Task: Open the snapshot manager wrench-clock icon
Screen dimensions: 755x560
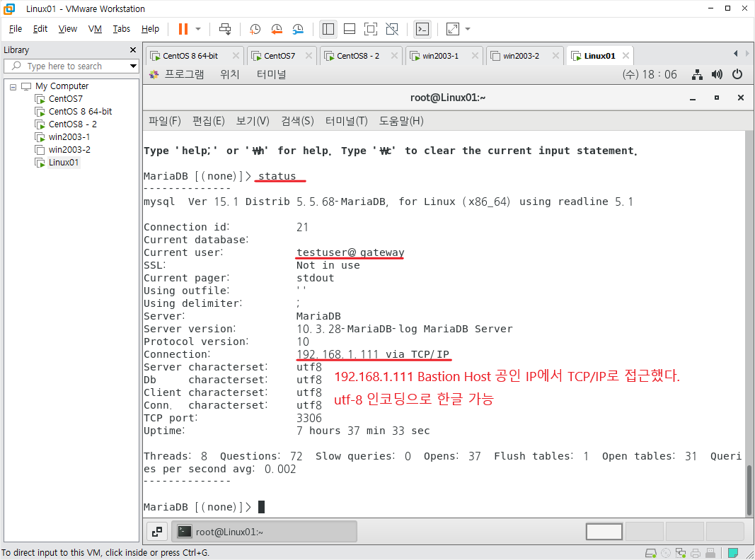Action: tap(298, 29)
